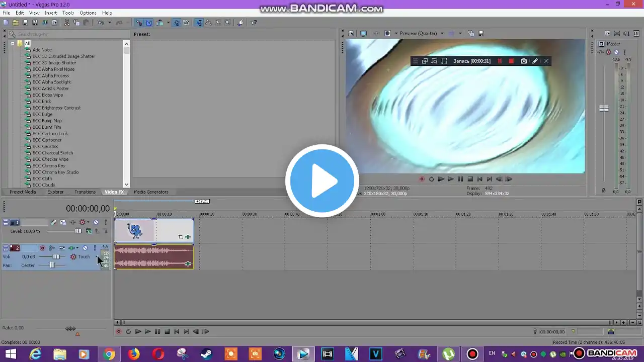Open Bandicam screenshot camera button

click(x=524, y=61)
